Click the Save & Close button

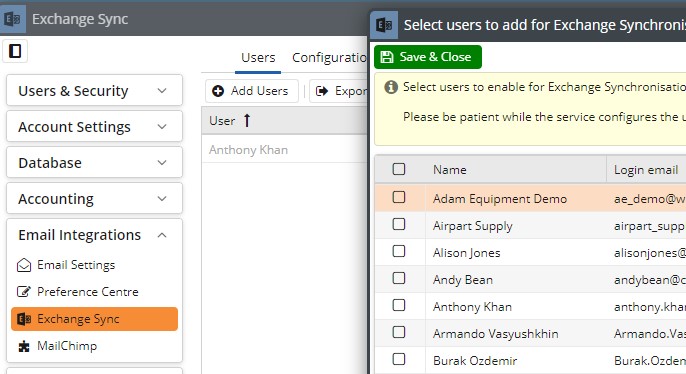[x=427, y=57]
